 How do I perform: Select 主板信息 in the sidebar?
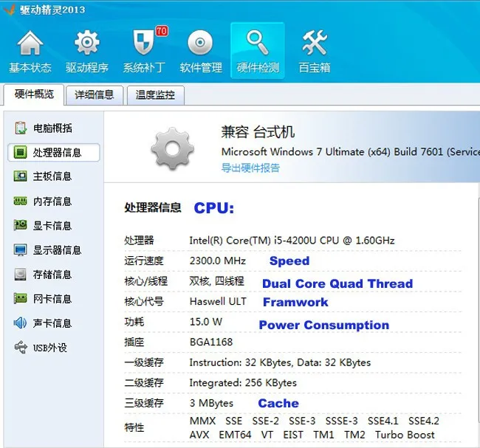pyautogui.click(x=54, y=176)
